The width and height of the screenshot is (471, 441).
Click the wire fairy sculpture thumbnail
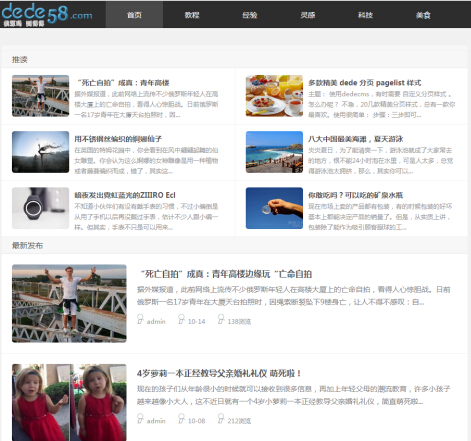tap(41, 152)
